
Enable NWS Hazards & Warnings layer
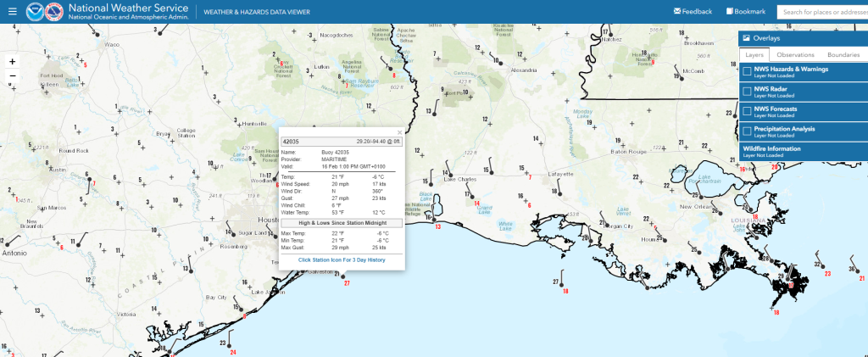pyautogui.click(x=746, y=72)
